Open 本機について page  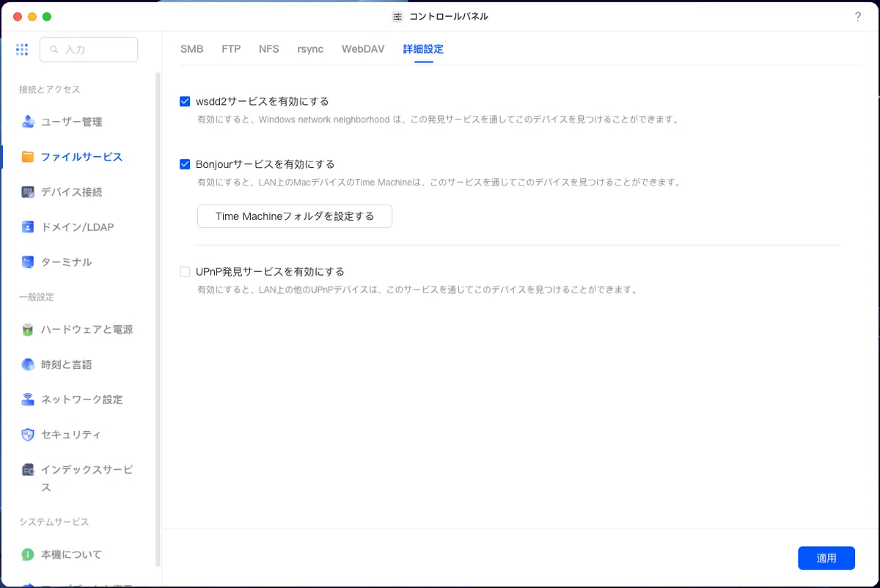click(72, 554)
